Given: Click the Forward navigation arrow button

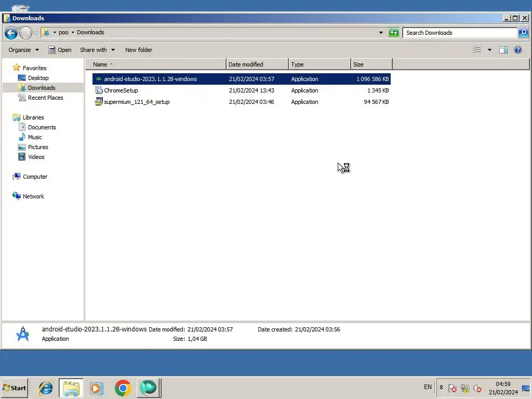Looking at the screenshot, I should pos(25,33).
